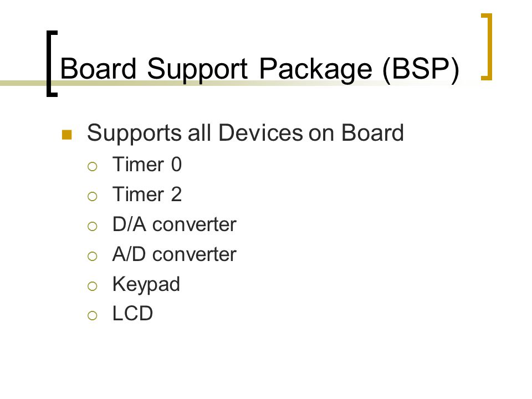The image size is (532, 399).
Task: Click the circle bullet beside Timer 2
Action: point(93,196)
